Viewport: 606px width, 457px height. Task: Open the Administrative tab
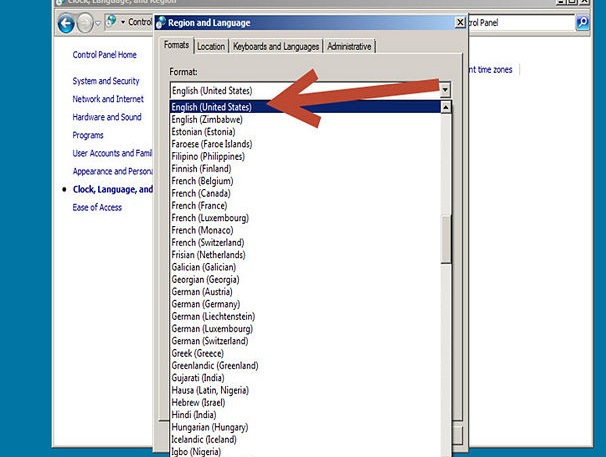(x=349, y=46)
